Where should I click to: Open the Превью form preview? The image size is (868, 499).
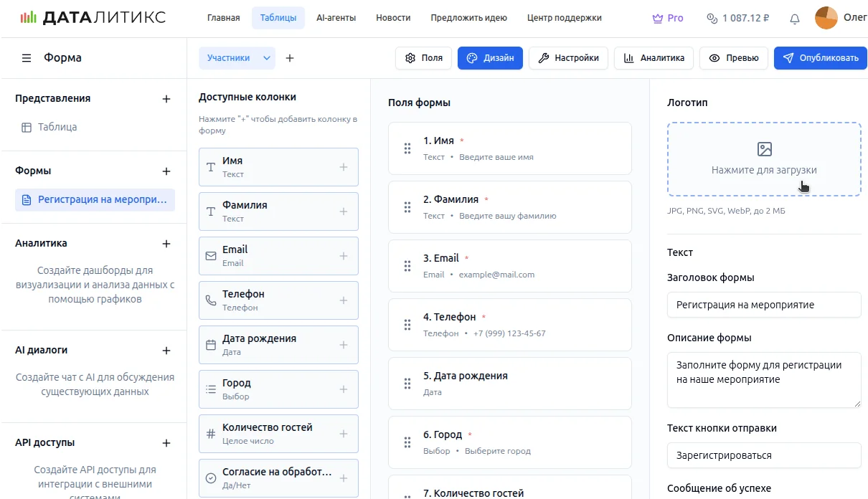734,58
